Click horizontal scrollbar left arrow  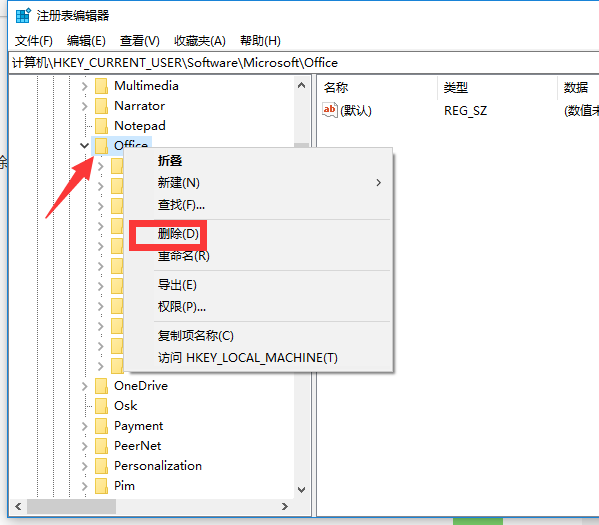click(18, 507)
